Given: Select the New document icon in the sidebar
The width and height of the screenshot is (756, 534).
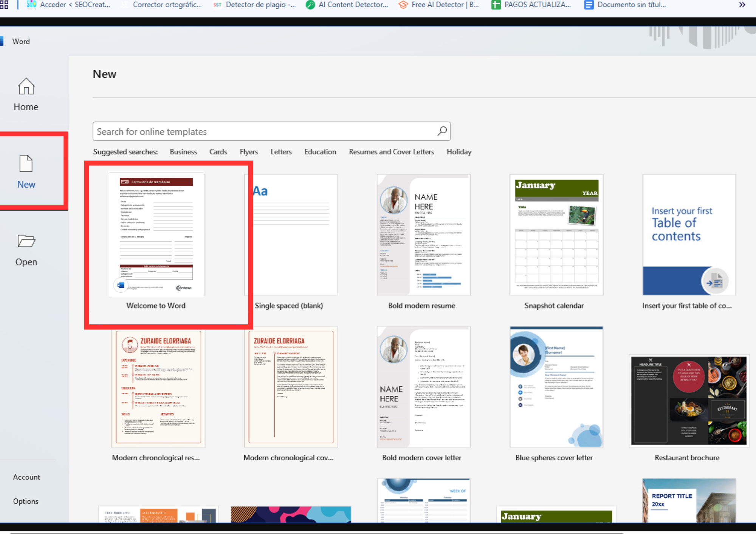Looking at the screenshot, I should [26, 164].
